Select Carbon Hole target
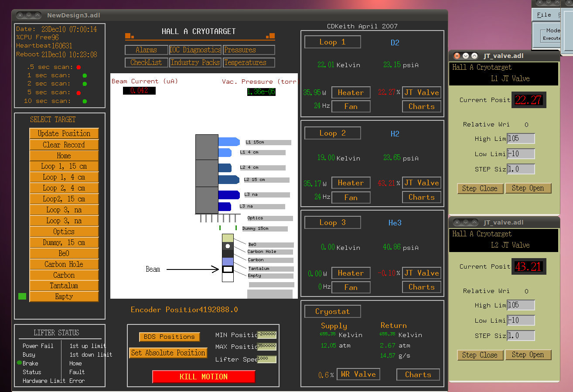 [64, 264]
